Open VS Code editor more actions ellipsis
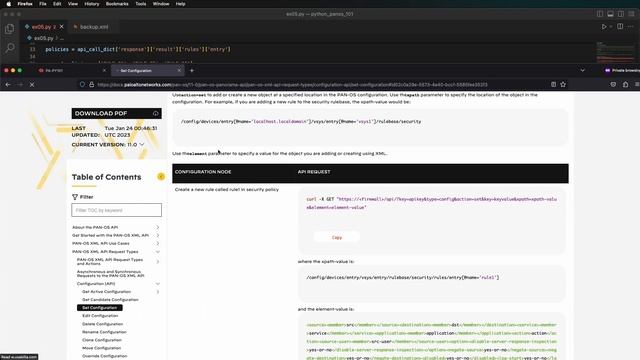 click(x=631, y=27)
